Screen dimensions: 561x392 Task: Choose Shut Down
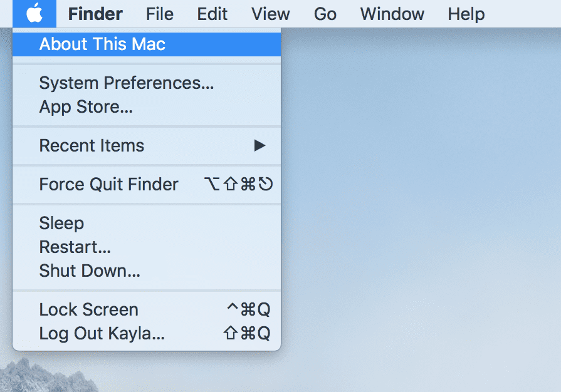point(88,271)
